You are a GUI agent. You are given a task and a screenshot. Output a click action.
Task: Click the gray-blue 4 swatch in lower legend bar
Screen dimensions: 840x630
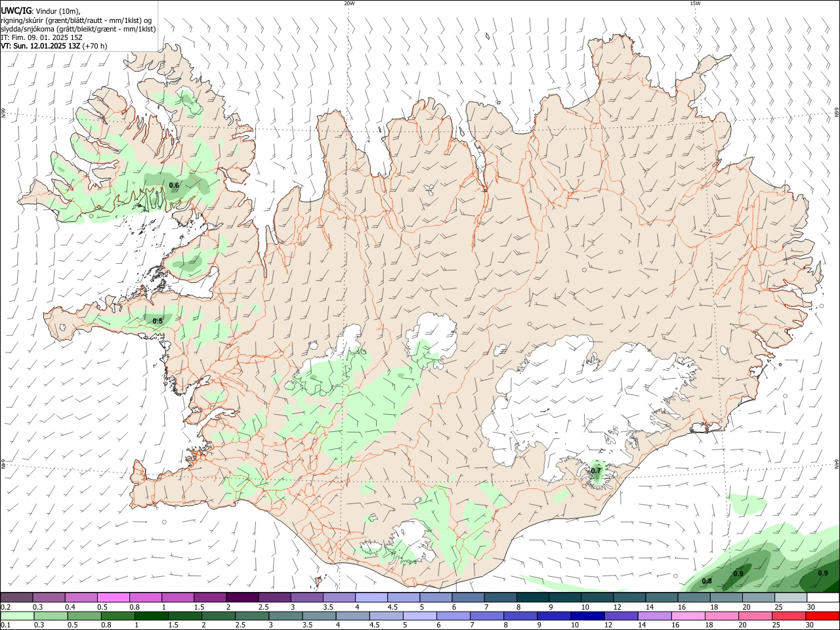pyautogui.click(x=352, y=616)
